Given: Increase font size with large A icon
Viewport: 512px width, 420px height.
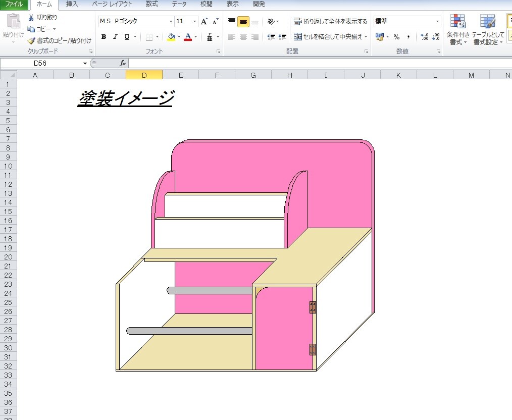Looking at the screenshot, I should tap(204, 22).
